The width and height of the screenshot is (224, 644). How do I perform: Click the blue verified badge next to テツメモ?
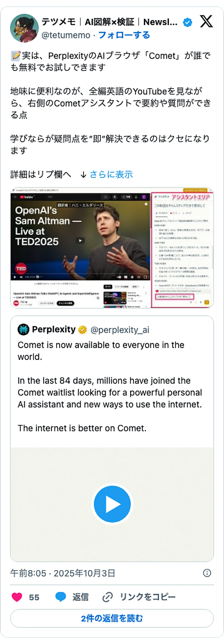[x=187, y=23]
